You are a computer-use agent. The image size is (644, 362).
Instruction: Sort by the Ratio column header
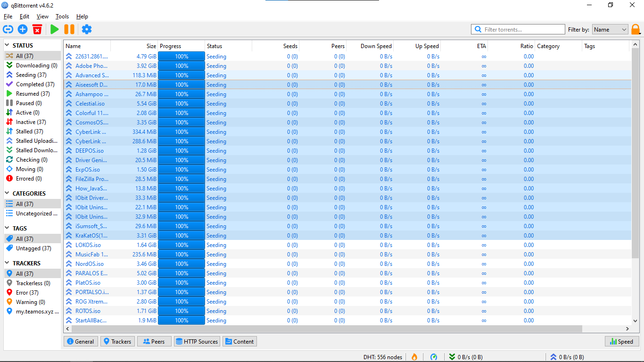512,46
